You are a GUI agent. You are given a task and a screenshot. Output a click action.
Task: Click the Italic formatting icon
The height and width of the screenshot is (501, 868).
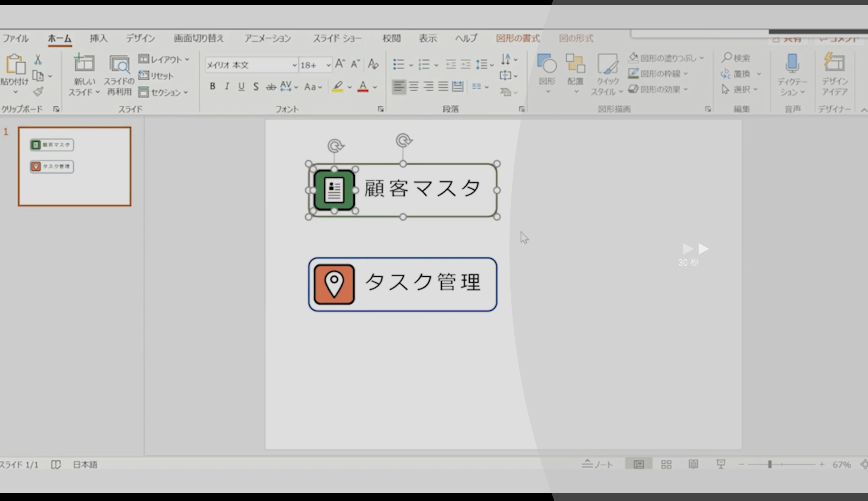(x=227, y=86)
